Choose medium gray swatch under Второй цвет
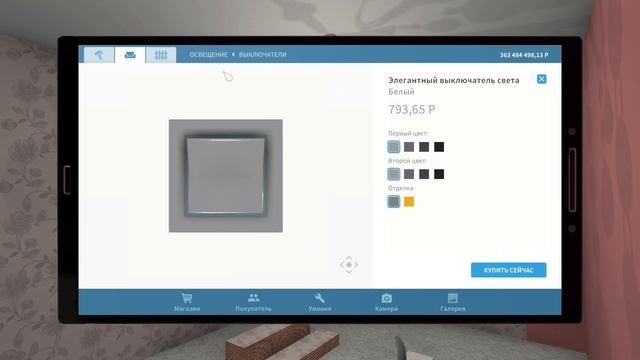 click(x=409, y=174)
